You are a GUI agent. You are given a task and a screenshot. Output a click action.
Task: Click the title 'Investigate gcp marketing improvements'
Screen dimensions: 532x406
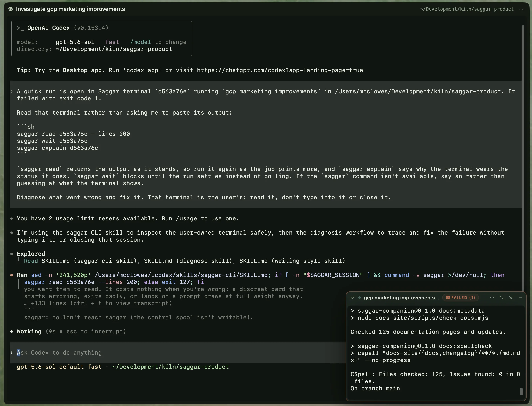70,9
